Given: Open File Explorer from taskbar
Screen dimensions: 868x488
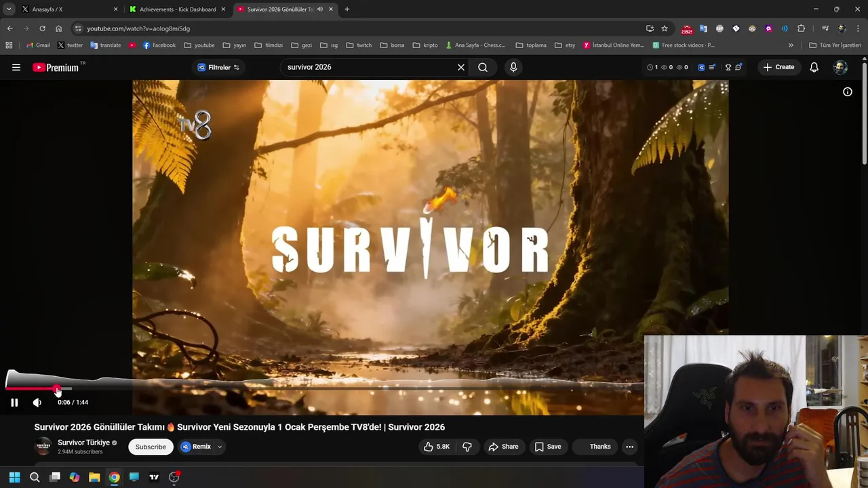Looking at the screenshot, I should click(94, 477).
